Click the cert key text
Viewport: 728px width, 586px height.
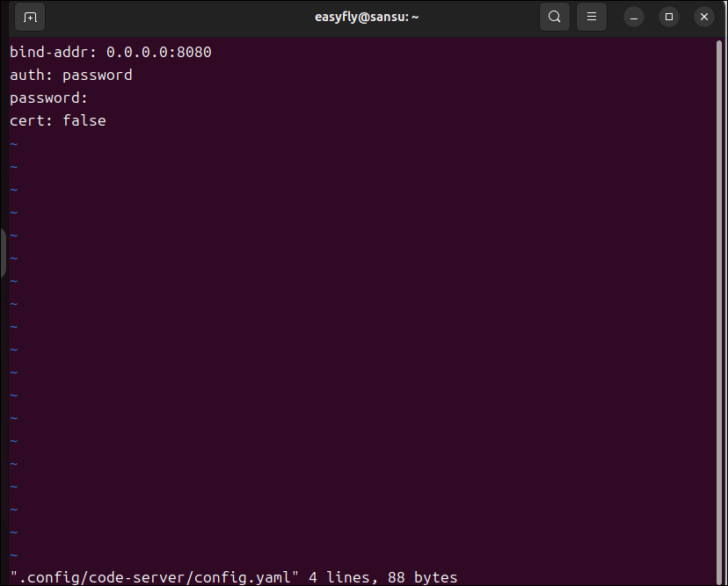26,121
